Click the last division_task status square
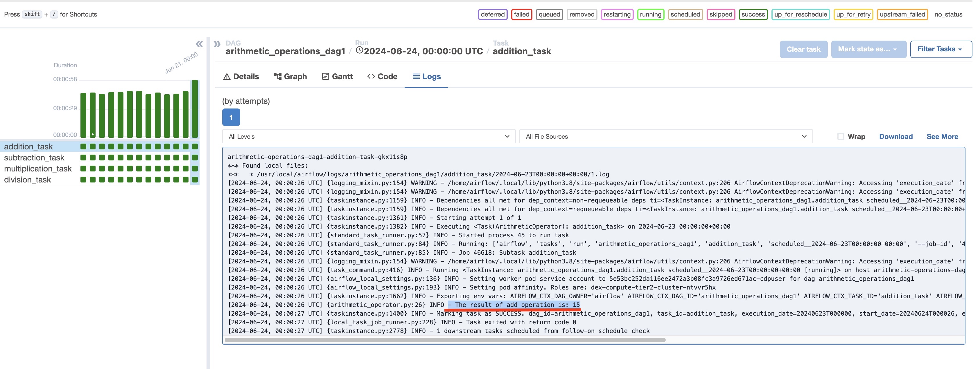The image size is (980, 369). point(195,180)
